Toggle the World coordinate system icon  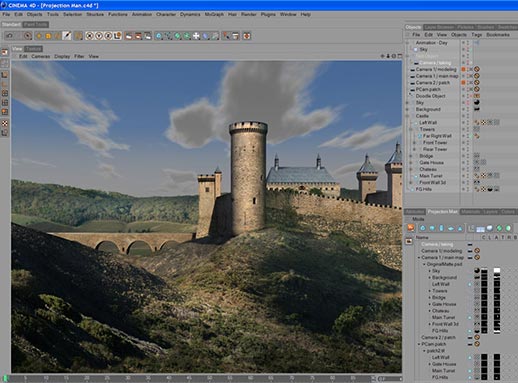click(118, 36)
